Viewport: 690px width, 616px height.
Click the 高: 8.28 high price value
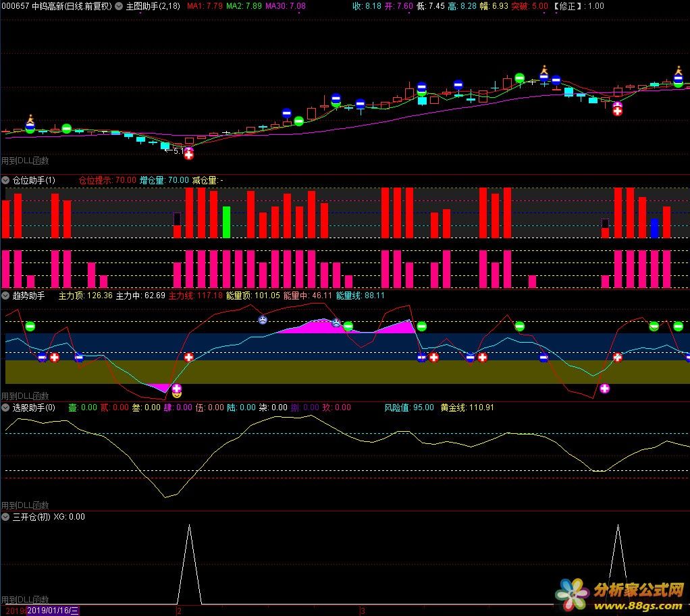tap(462, 6)
